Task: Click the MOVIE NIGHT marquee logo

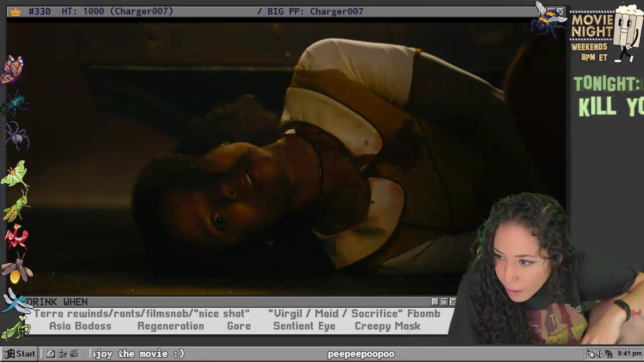Action: (x=592, y=26)
